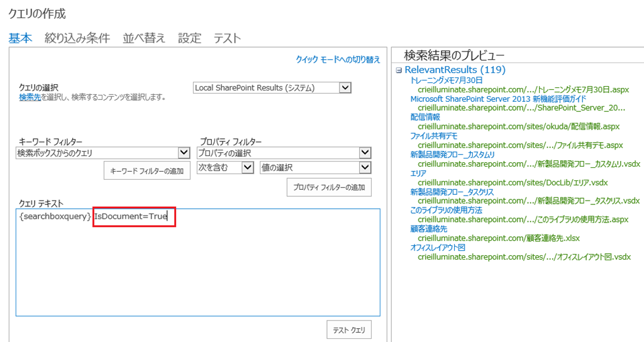Switch to the 基本 tab
This screenshot has width=644, height=342.
tap(20, 38)
